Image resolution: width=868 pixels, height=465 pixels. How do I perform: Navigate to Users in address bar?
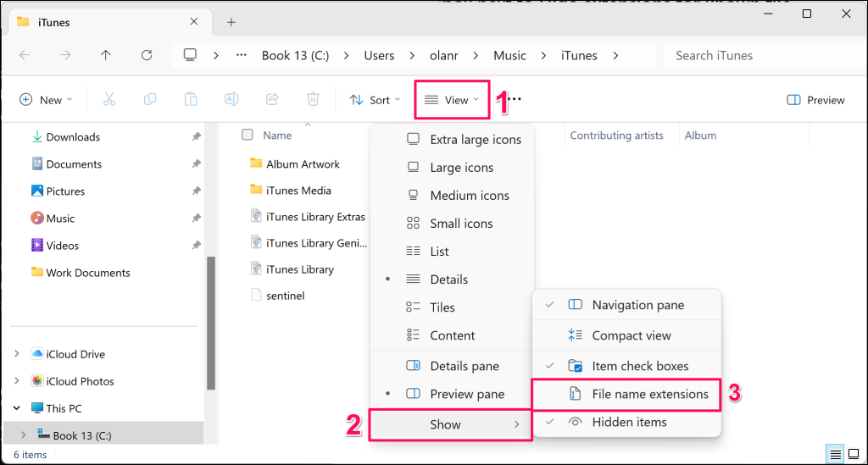pos(379,55)
